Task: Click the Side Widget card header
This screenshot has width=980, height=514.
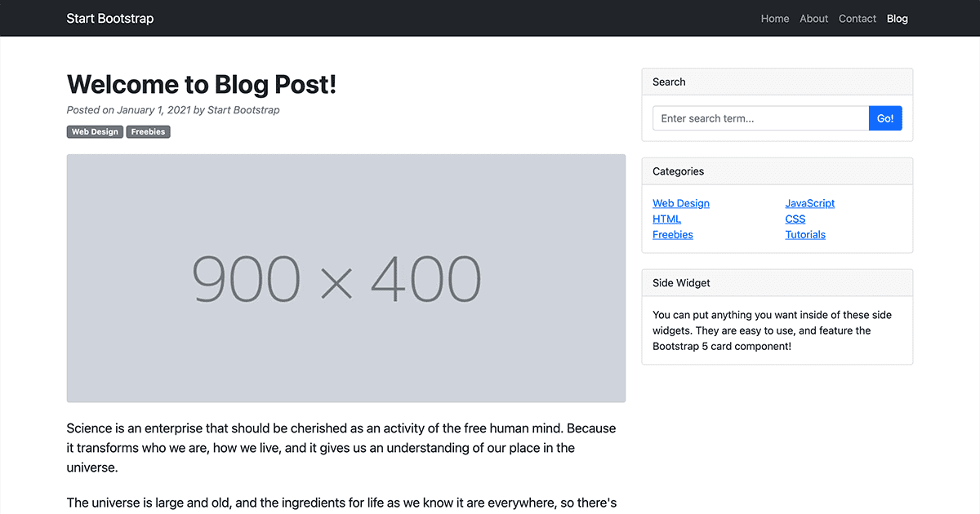Action: click(x=777, y=283)
